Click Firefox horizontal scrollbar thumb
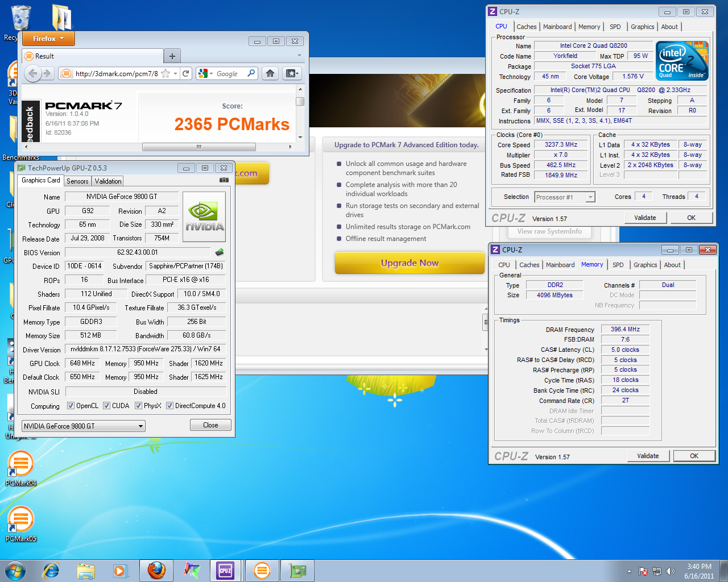728x582 pixels. [x=199, y=147]
